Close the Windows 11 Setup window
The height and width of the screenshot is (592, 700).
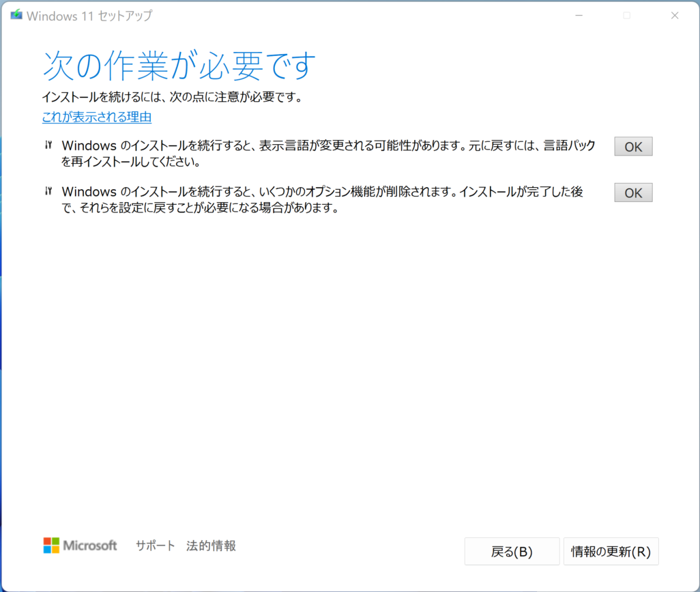click(x=674, y=15)
